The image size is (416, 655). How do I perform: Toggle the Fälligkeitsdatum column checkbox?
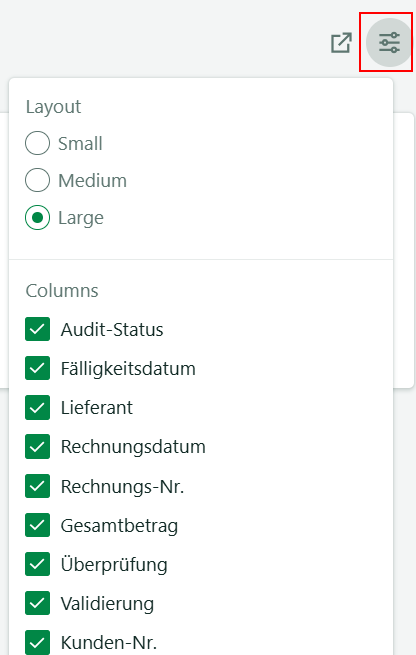(x=38, y=368)
